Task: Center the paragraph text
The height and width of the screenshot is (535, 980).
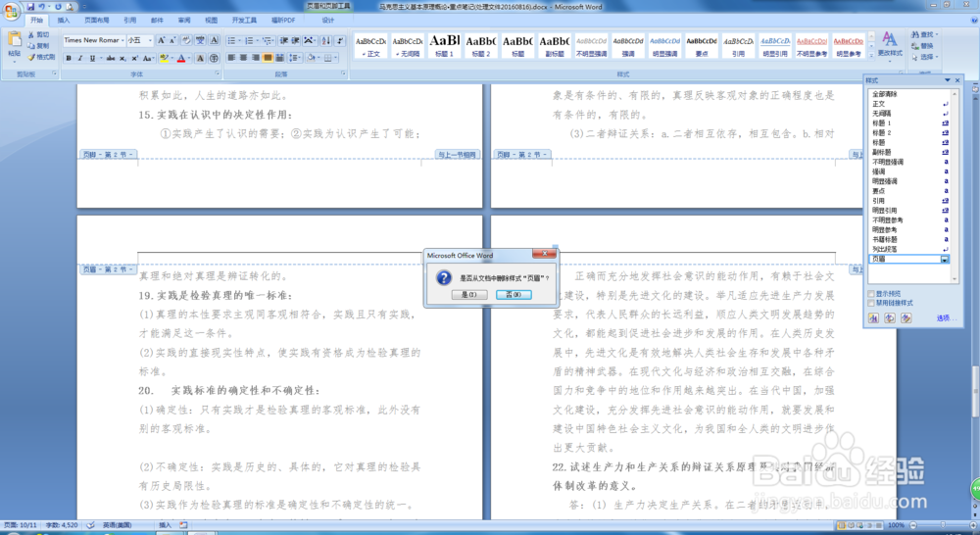Action: tap(243, 58)
